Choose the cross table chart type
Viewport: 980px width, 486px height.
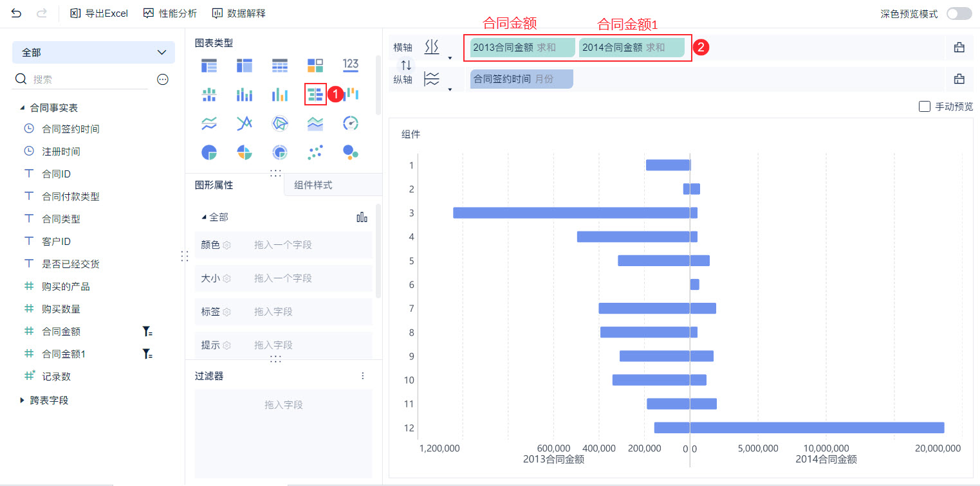pos(245,65)
